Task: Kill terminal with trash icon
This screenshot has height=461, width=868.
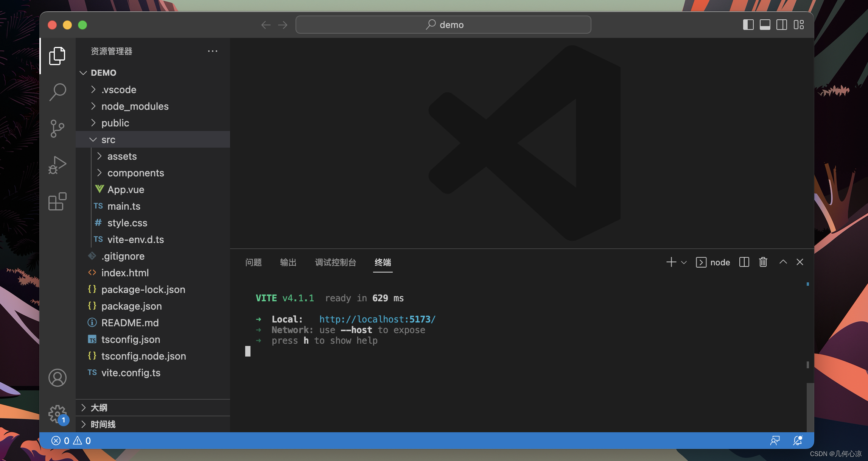Action: (x=763, y=262)
